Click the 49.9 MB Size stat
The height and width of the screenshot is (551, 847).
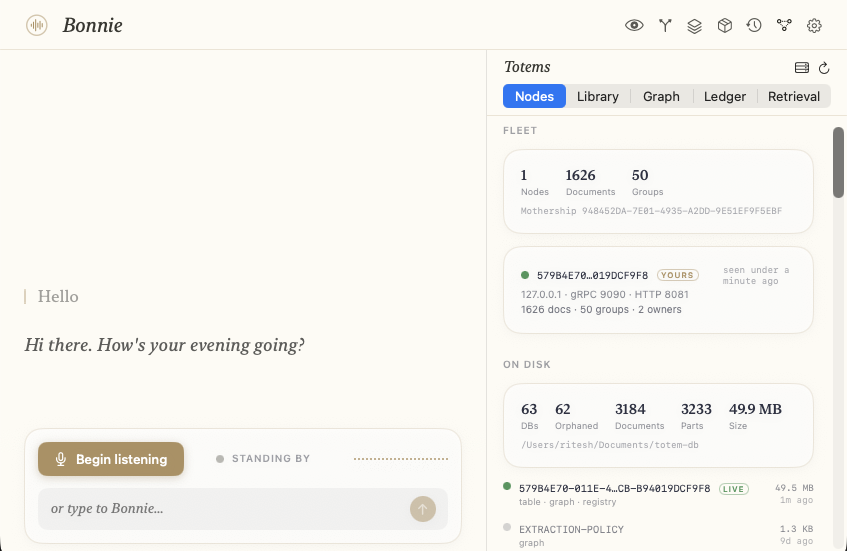(x=755, y=416)
